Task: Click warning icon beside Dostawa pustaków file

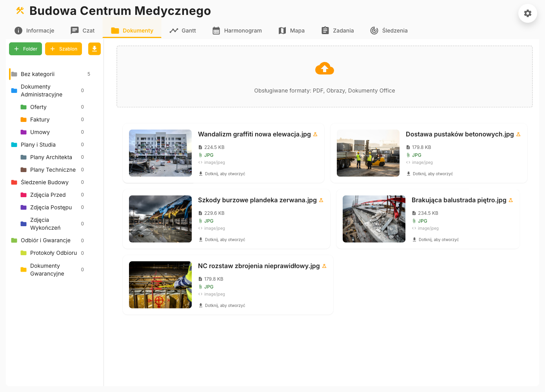Action: tap(518, 134)
